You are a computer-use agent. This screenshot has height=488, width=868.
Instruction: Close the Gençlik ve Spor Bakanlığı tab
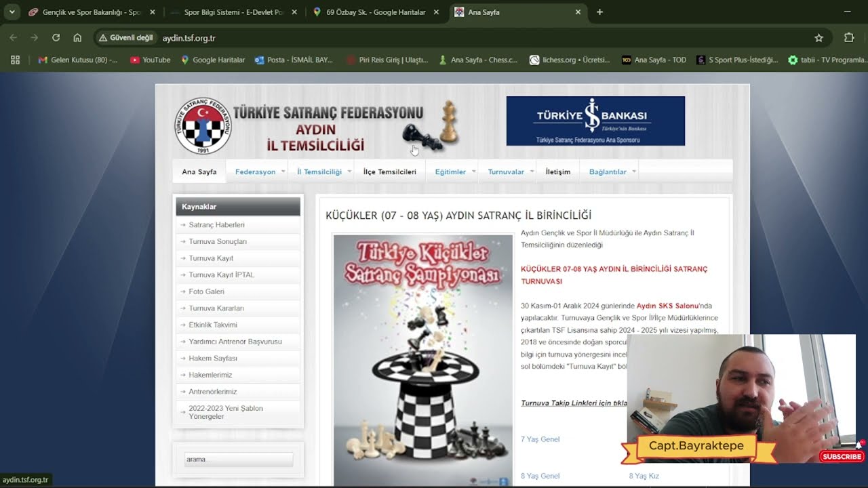pyautogui.click(x=153, y=12)
